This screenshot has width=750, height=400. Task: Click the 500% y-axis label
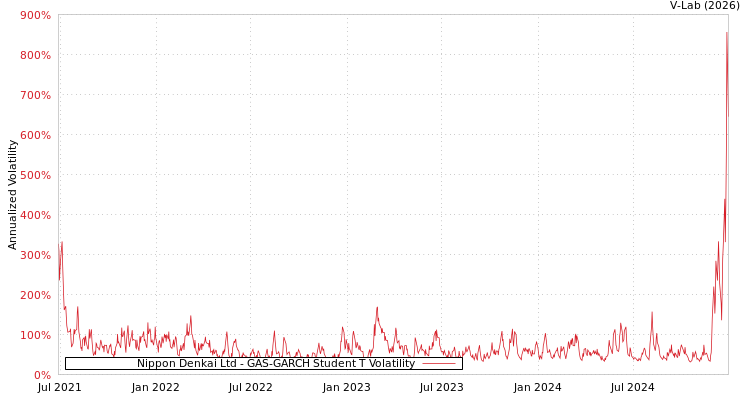click(x=35, y=175)
